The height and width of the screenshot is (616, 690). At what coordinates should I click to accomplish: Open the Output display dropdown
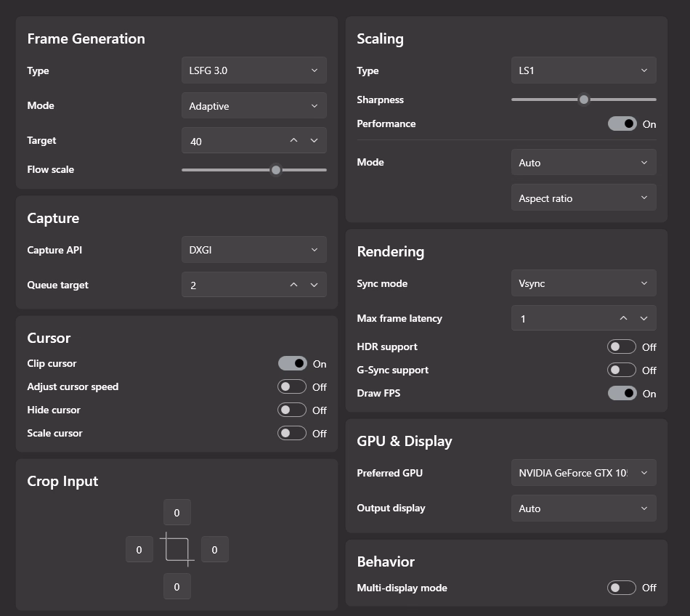click(583, 508)
